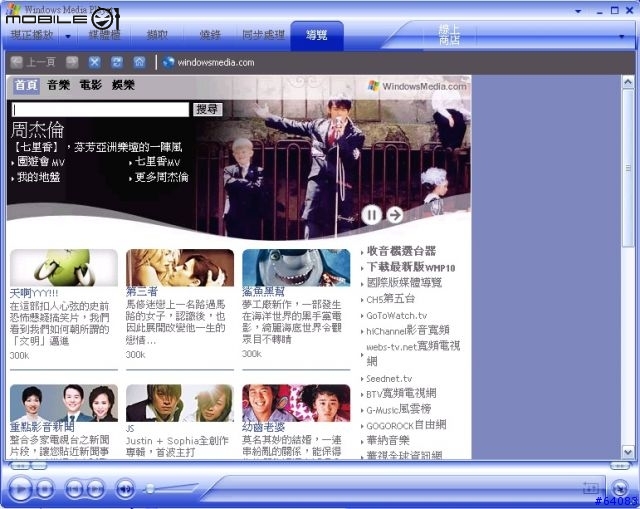Open quick access dropdown in title bar
Image resolution: width=640 pixels, height=509 pixels.
[x=578, y=11]
